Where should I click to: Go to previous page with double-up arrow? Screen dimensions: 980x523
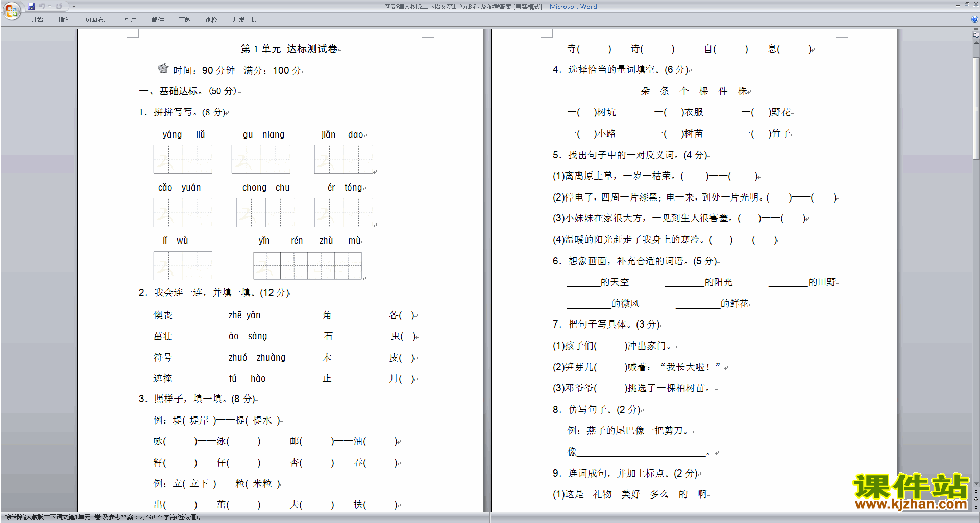click(x=976, y=491)
